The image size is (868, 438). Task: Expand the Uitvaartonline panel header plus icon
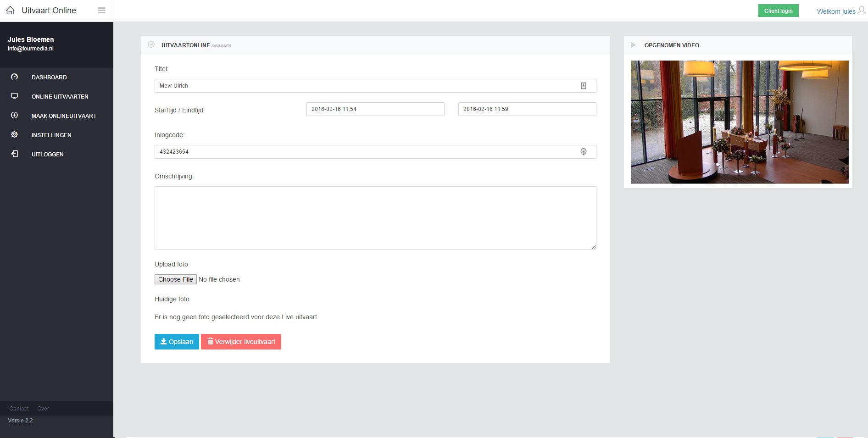tap(151, 45)
